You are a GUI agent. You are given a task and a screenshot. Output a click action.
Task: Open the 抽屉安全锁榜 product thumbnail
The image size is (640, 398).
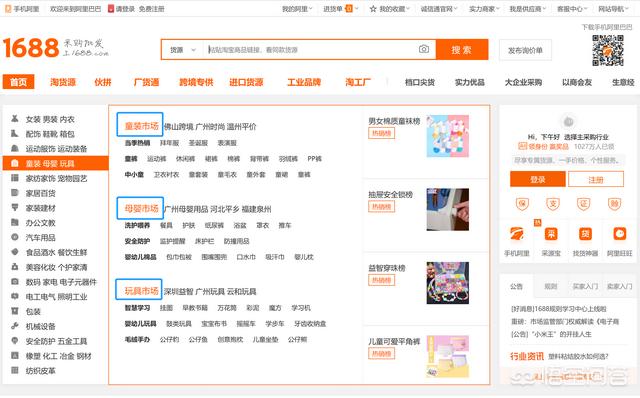[x=448, y=209]
